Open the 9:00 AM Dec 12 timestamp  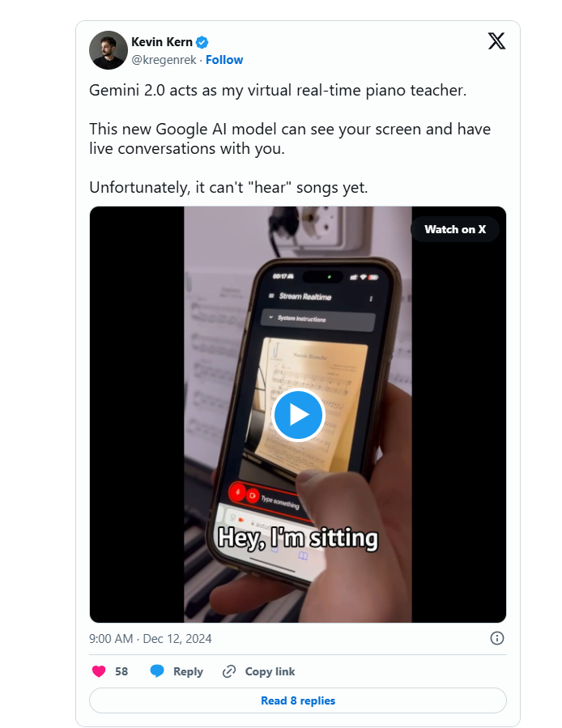click(150, 639)
